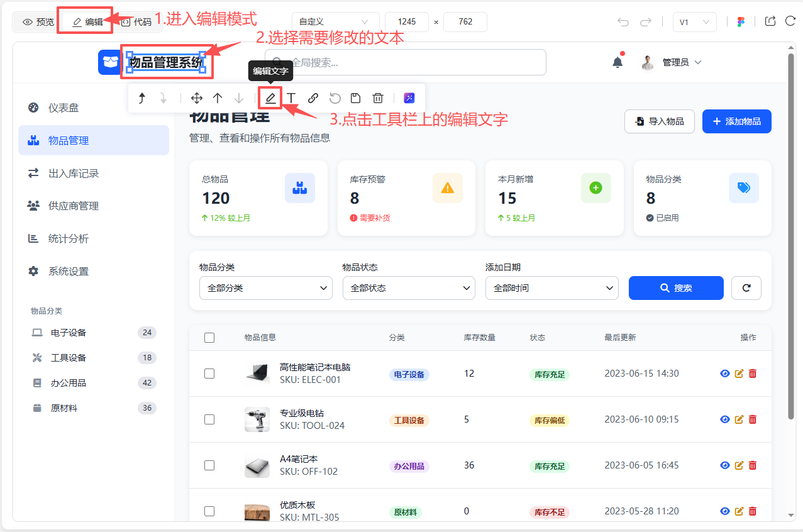Open the V1 version dropdown

694,22
